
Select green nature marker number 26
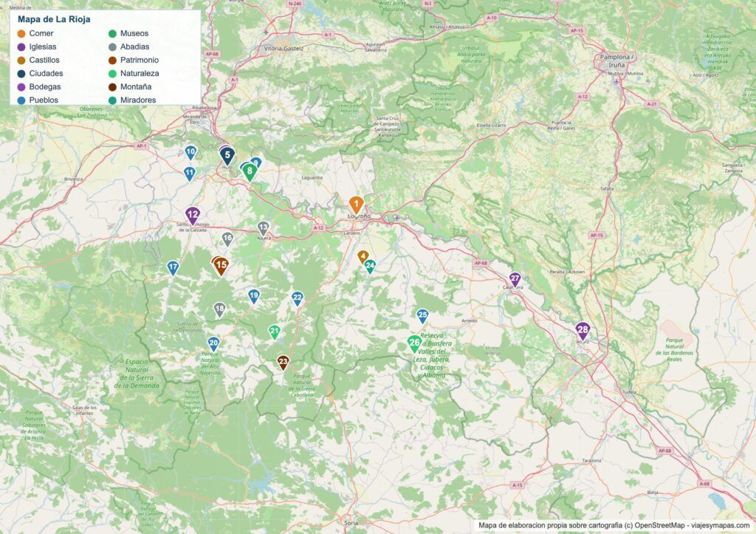[x=415, y=343]
